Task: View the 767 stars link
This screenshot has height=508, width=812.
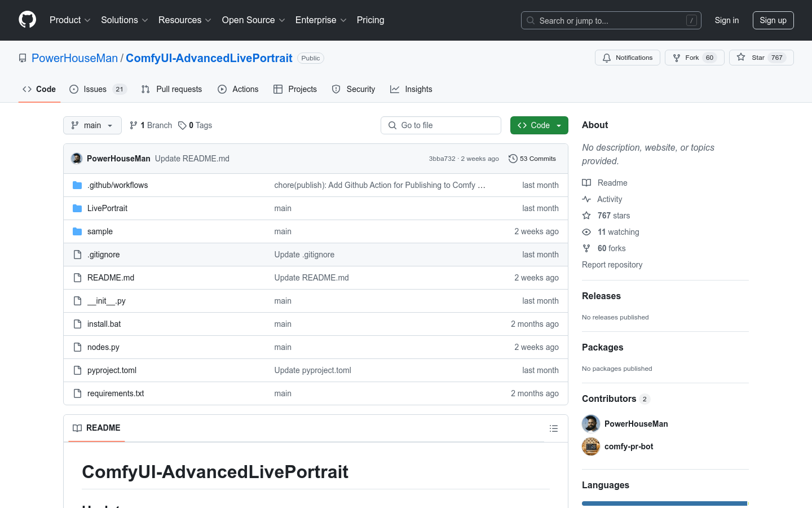Action: pos(606,216)
